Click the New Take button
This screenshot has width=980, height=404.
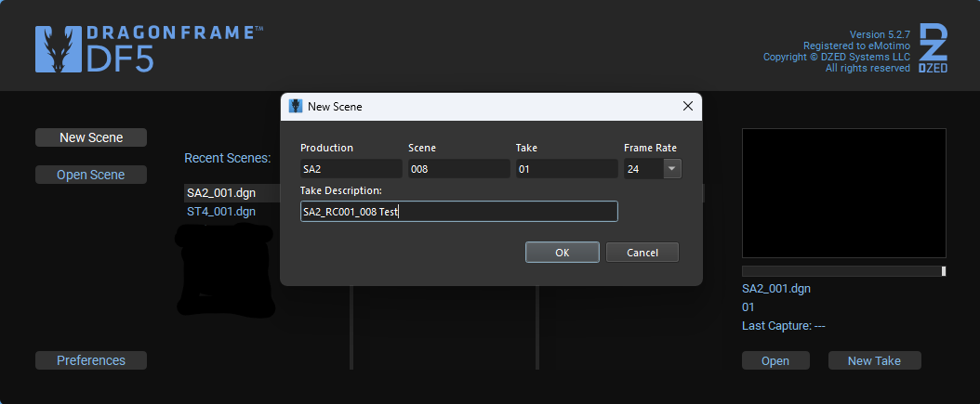(874, 360)
